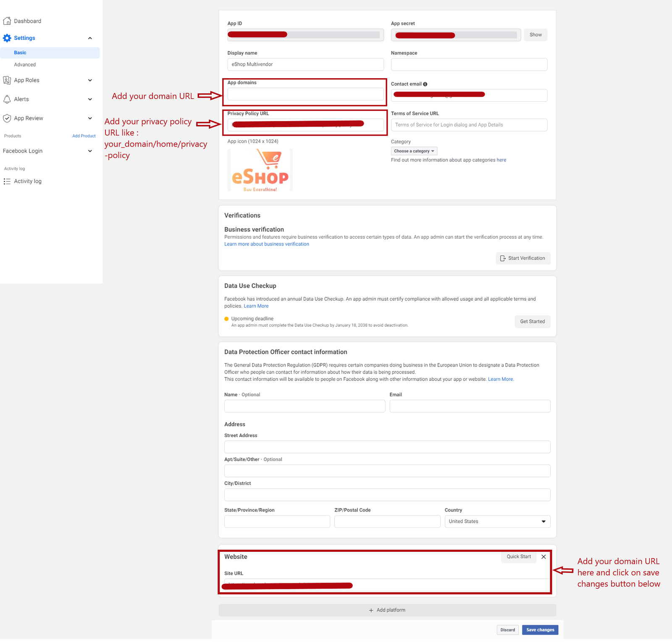Click the Settings gear icon
This screenshot has width=672, height=643.
click(x=7, y=38)
